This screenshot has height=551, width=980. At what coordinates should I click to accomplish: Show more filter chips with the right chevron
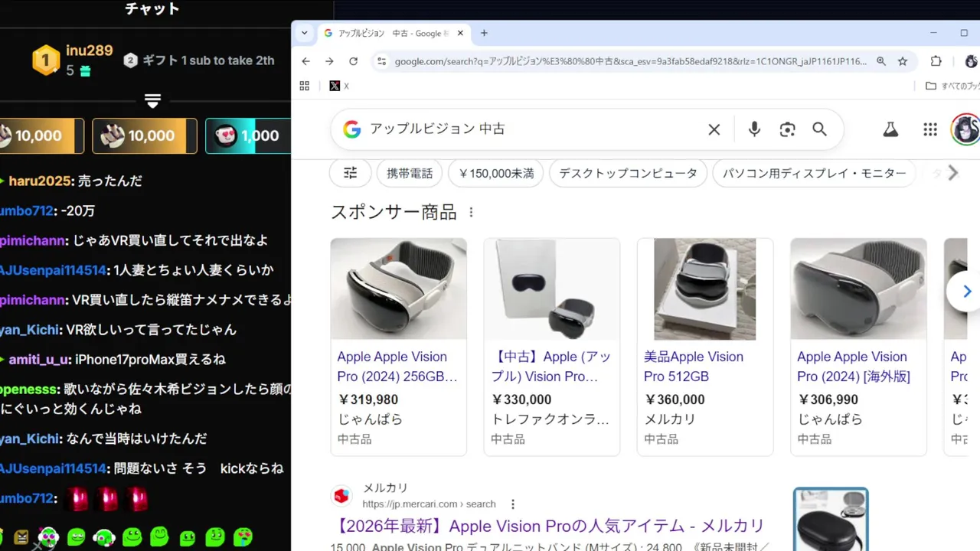pos(952,173)
